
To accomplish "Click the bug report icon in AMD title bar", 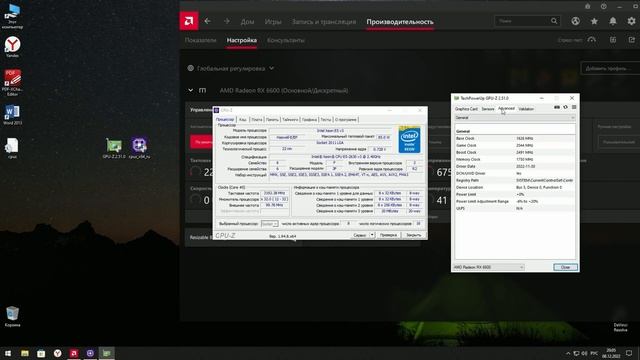I will click(x=588, y=6).
